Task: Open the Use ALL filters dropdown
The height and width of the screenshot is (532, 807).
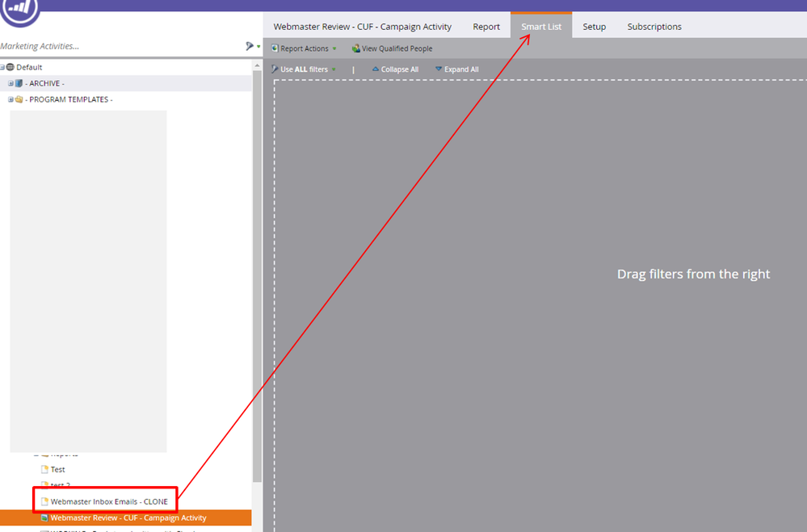Action: [304, 69]
